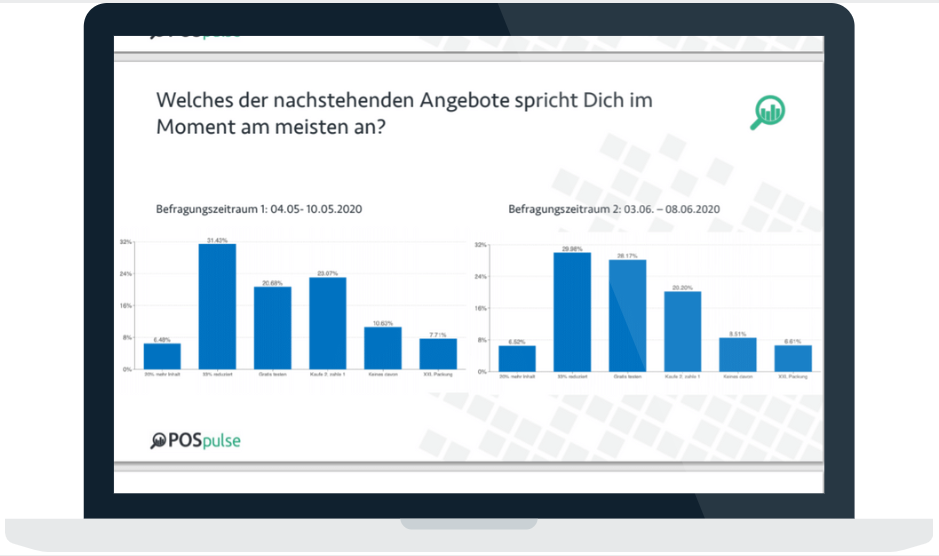Select the 6.61% bar in right chart
This screenshot has height=556, width=939.
793,358
